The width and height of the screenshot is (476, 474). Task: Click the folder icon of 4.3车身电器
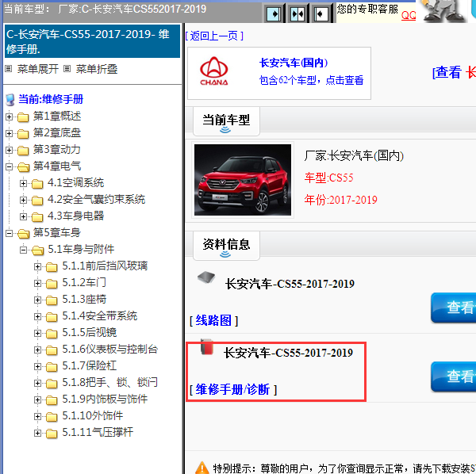point(37,216)
